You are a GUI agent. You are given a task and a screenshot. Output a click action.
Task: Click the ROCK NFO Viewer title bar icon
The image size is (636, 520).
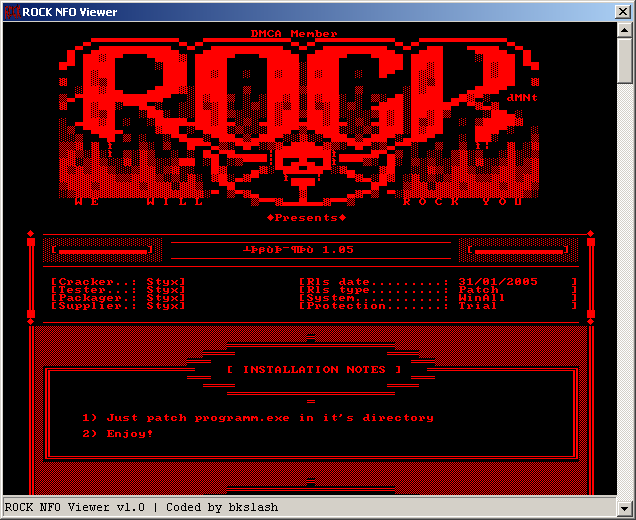coord(11,12)
